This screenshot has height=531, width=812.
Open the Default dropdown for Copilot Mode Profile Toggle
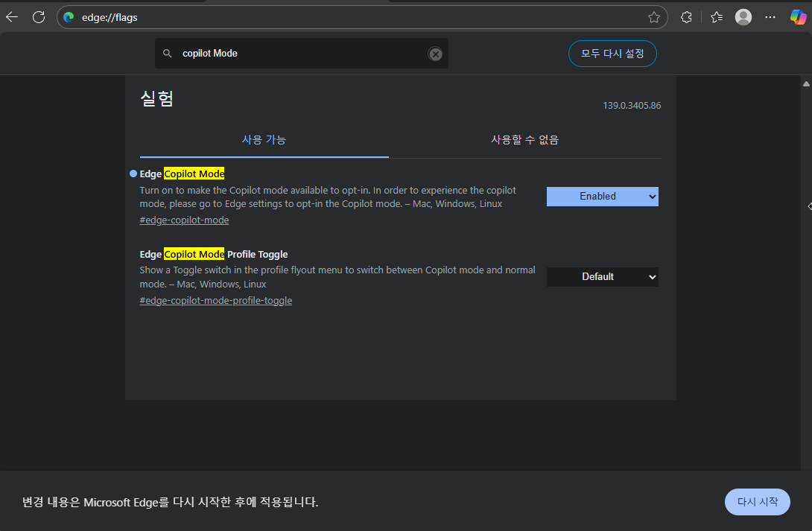point(602,277)
